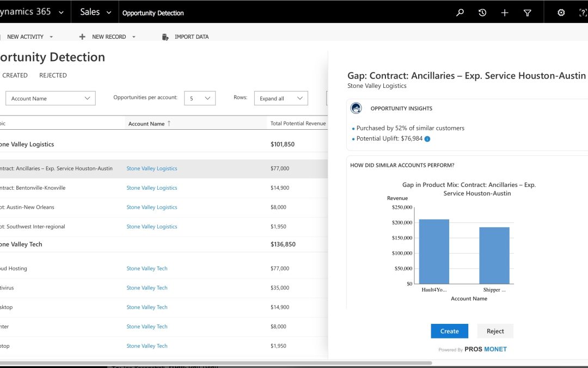Image resolution: width=588 pixels, height=368 pixels.
Task: Open advanced find funnel icon
Action: [527, 13]
